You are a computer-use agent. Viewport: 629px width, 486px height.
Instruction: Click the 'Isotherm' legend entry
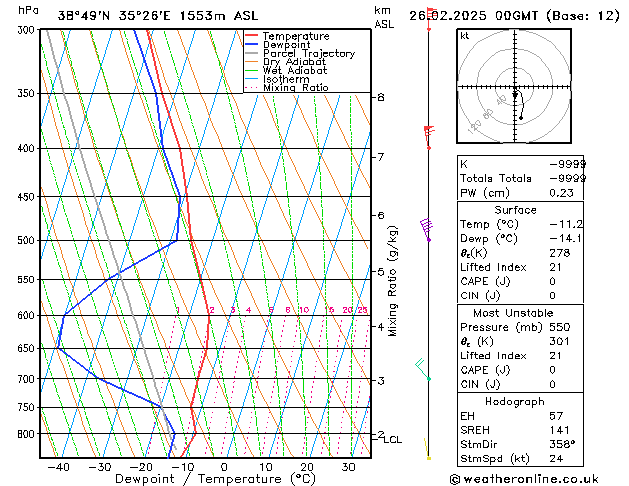point(286,79)
